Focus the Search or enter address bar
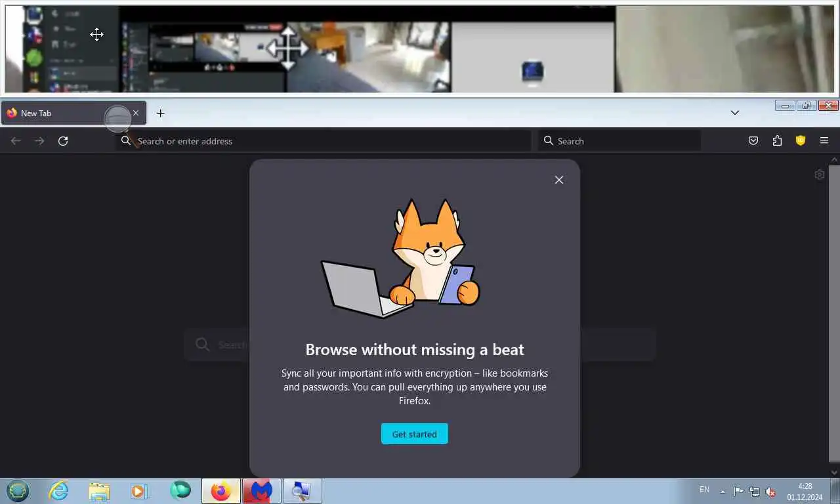The image size is (840, 504). [324, 141]
